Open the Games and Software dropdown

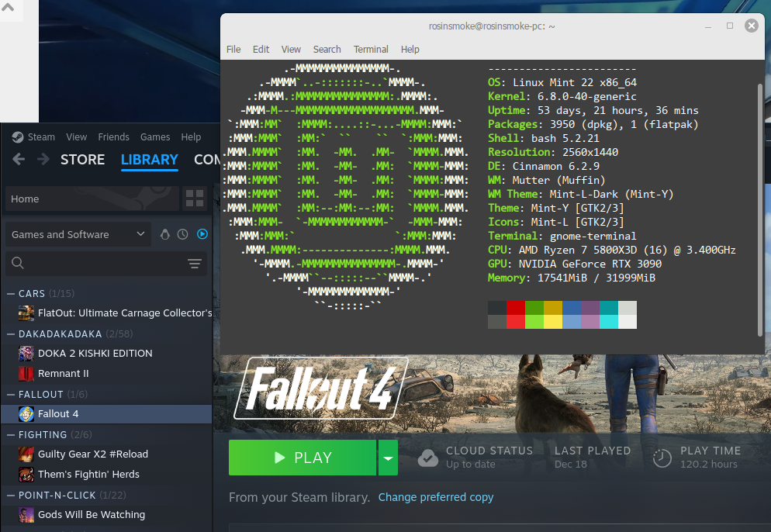pyautogui.click(x=78, y=234)
